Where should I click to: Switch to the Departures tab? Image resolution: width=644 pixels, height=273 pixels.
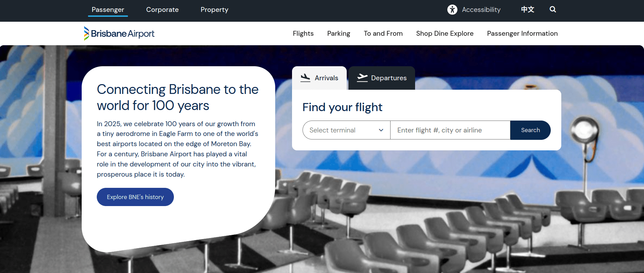pos(382,78)
